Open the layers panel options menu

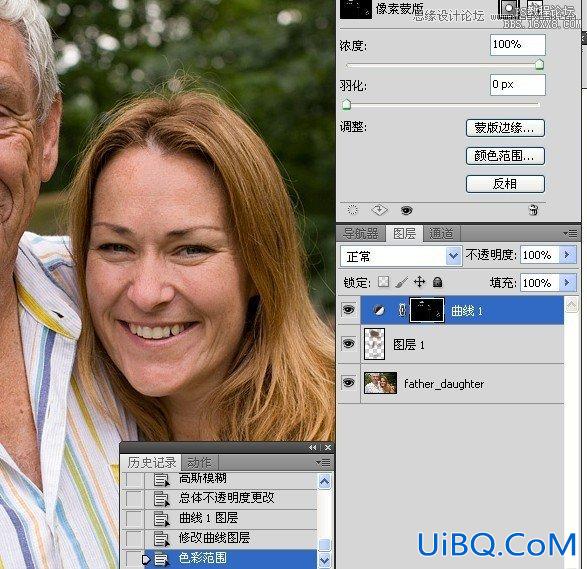point(570,234)
